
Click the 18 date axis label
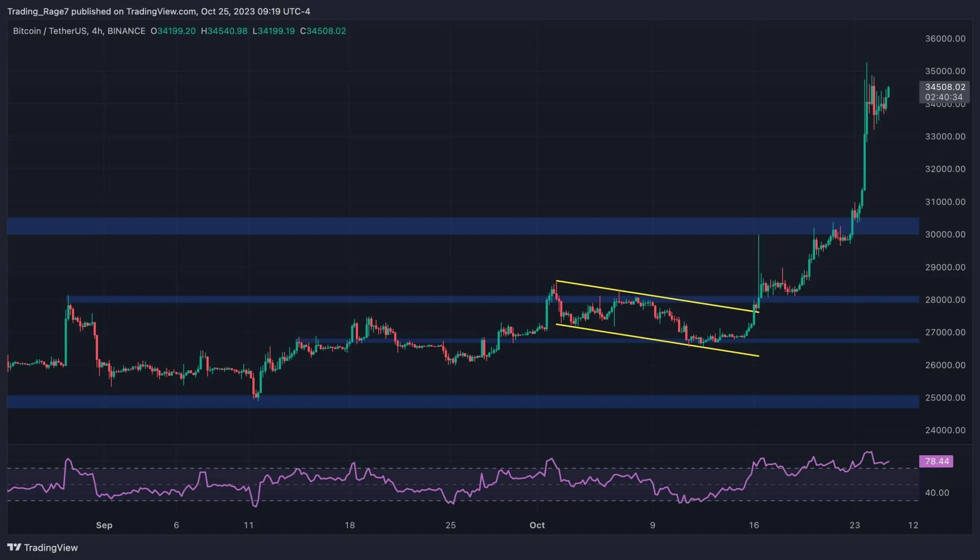click(350, 525)
